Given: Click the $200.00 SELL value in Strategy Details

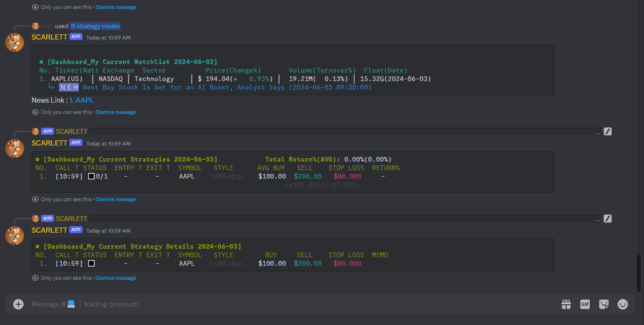Looking at the screenshot, I should (x=308, y=263).
